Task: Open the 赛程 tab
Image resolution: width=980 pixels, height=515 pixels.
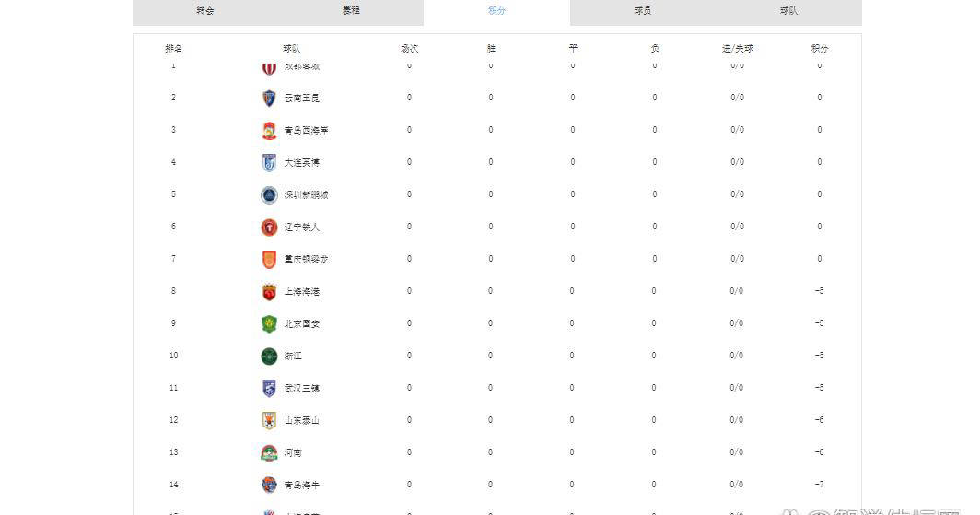Action: [351, 11]
